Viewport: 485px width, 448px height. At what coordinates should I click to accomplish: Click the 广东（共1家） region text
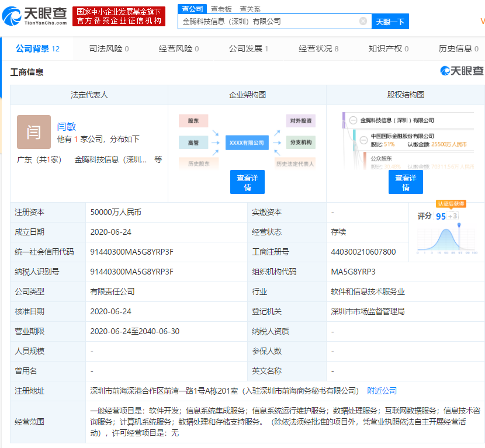pos(39,159)
